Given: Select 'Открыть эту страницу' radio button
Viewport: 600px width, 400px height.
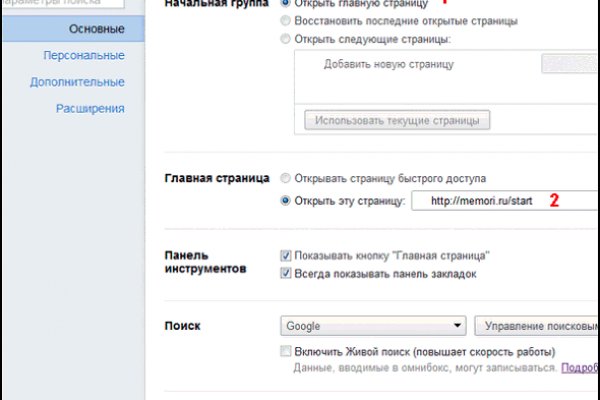Looking at the screenshot, I should [x=287, y=201].
